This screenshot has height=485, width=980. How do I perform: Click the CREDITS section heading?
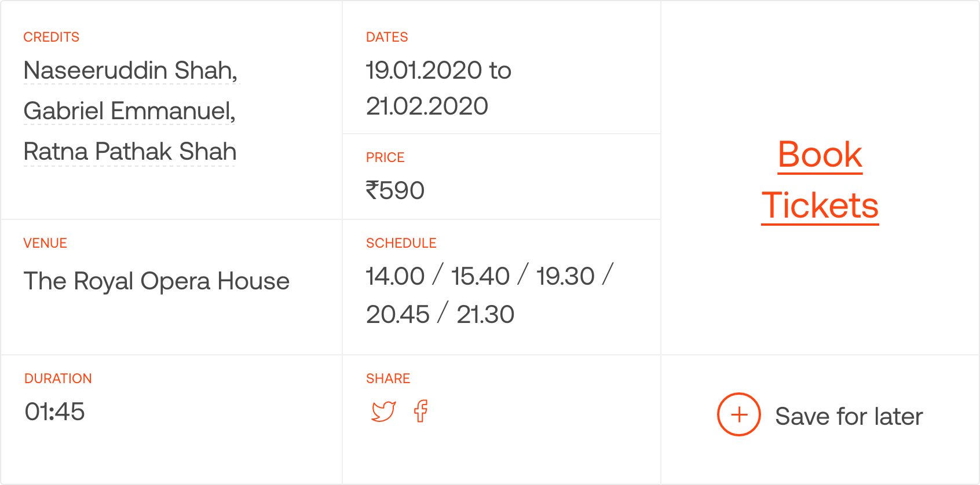[x=51, y=37]
